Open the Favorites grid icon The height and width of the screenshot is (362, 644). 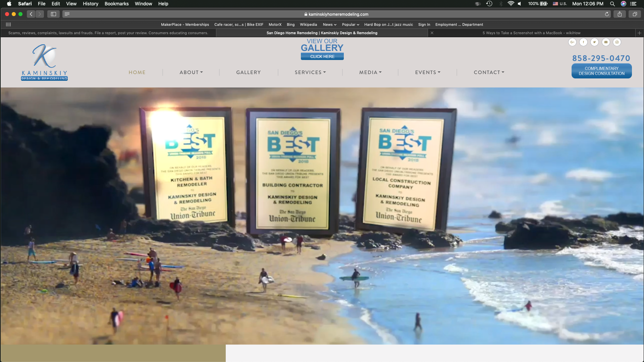pyautogui.click(x=8, y=24)
